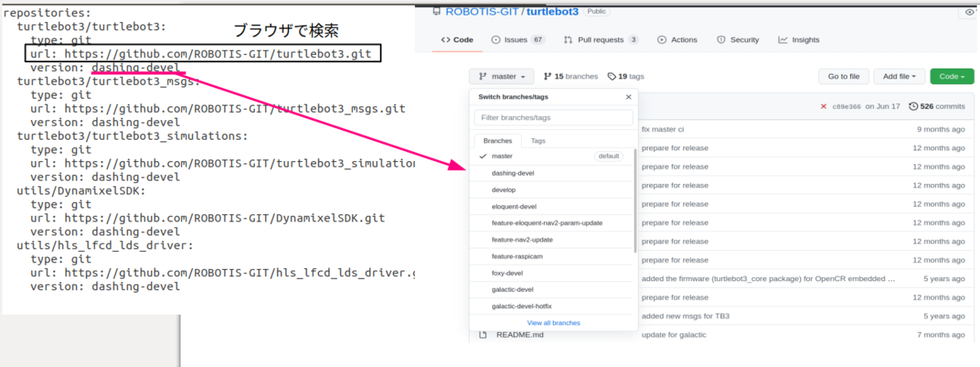Click the default badge on master row
This screenshot has width=980, height=367.
(608, 155)
